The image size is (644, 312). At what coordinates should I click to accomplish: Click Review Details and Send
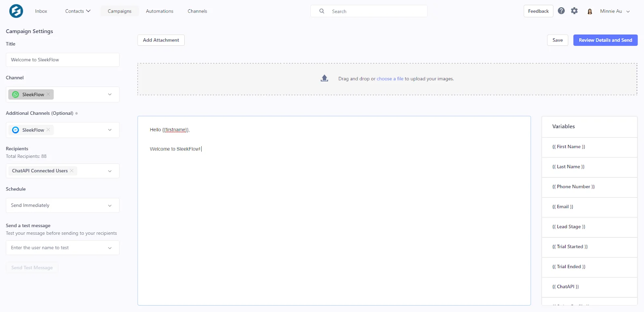tap(605, 40)
